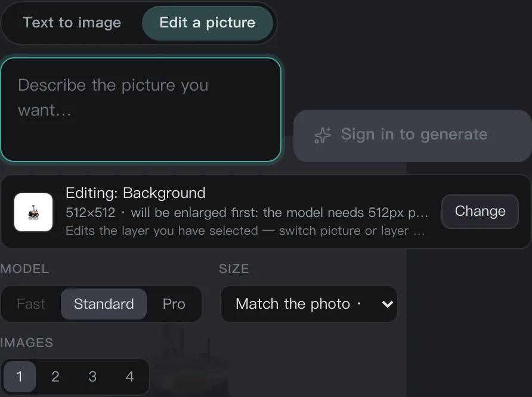Viewport: 532px width, 397px height.
Task: Click the IMAGES section label
Action: pyautogui.click(x=26, y=343)
